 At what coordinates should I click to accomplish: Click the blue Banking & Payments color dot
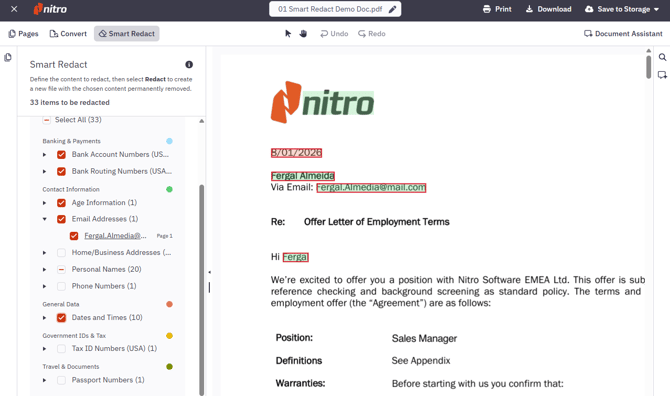169,141
